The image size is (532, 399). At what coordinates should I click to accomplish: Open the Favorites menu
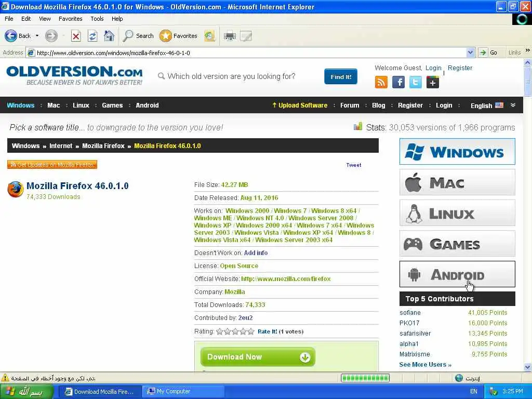[x=71, y=19]
